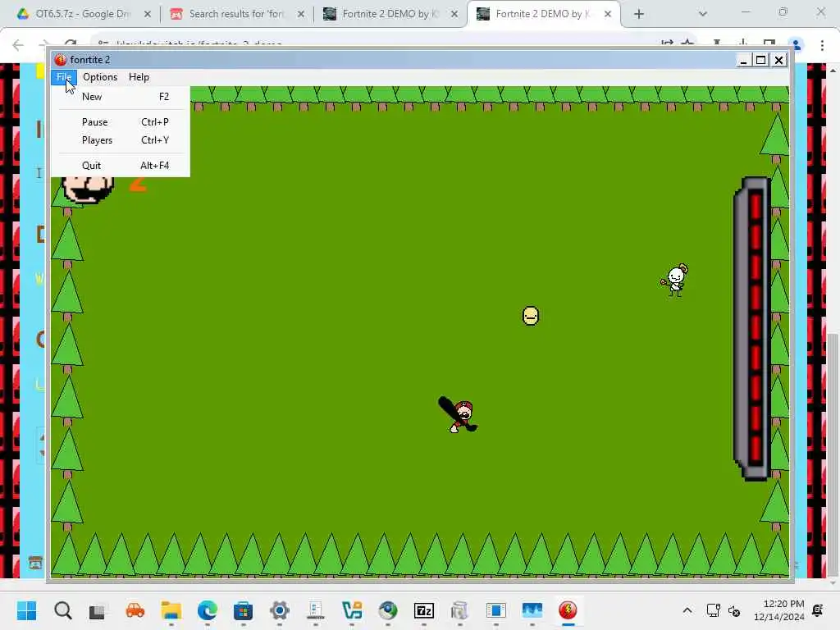Open the network status tray icon
The width and height of the screenshot is (840, 630).
[713, 610]
